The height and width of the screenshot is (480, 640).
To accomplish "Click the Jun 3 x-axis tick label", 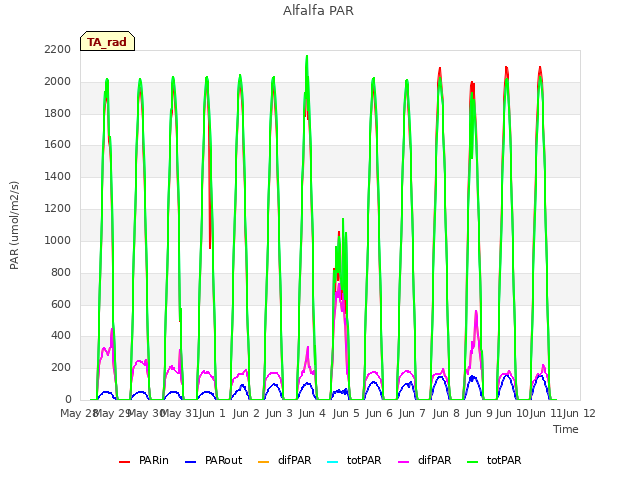I will [x=279, y=413].
